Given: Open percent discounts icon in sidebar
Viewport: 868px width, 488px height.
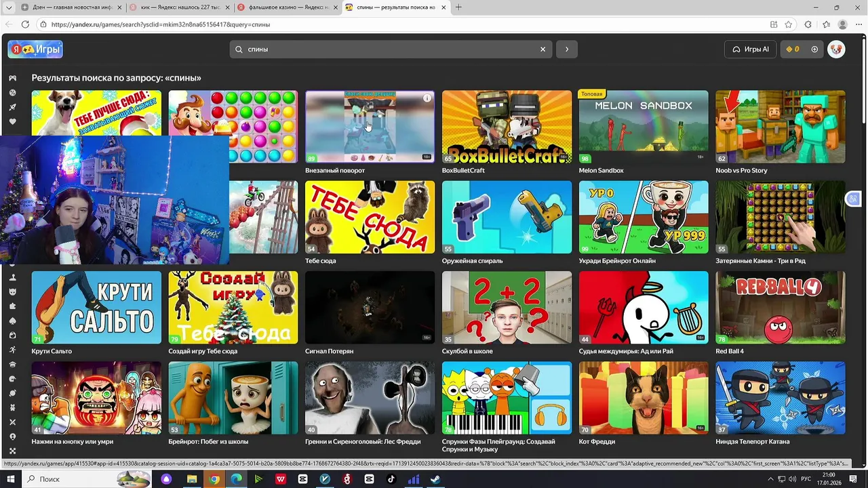Looking at the screenshot, I should (x=12, y=93).
